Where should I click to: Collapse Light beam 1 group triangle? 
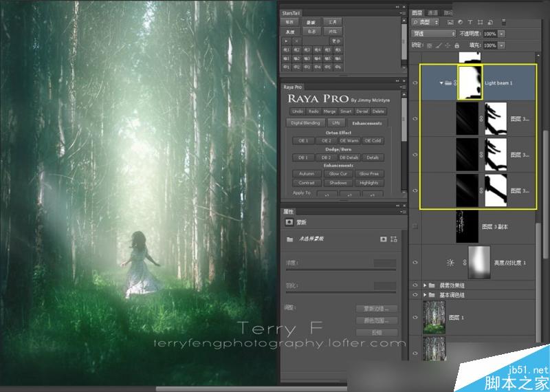pyautogui.click(x=441, y=83)
